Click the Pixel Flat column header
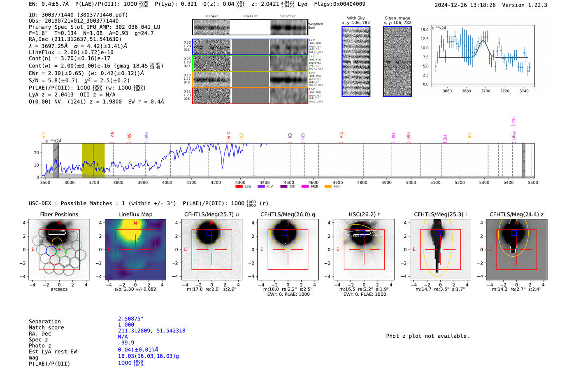This screenshot has height=392, width=576. [250, 16]
